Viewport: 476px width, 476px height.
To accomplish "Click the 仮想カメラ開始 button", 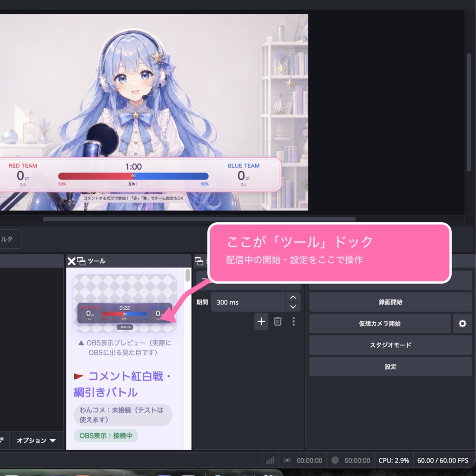I will [380, 324].
